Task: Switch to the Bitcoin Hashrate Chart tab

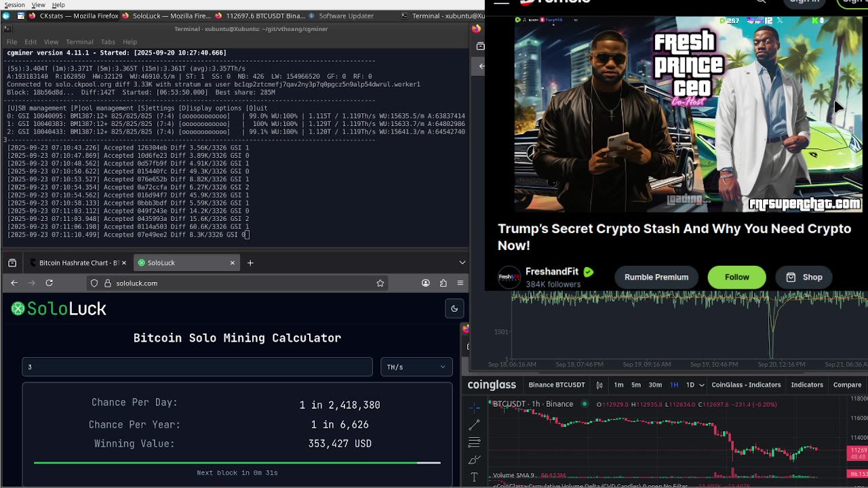Action: [73, 263]
